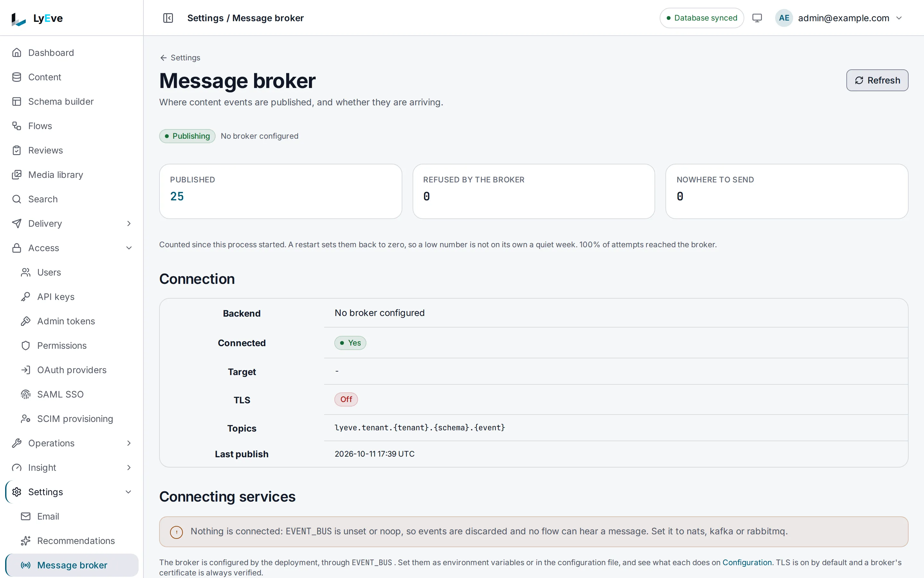
Task: Click the Insight gauge icon
Action: point(17,468)
